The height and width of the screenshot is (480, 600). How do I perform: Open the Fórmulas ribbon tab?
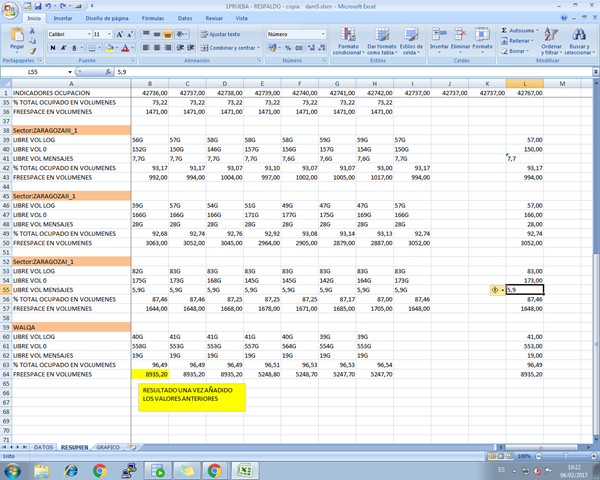[153, 18]
